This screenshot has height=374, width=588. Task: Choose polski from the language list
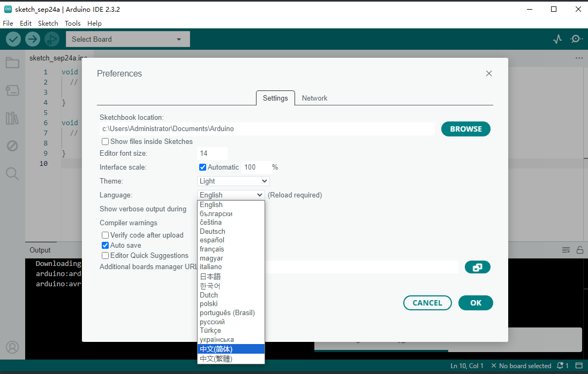pos(231,304)
